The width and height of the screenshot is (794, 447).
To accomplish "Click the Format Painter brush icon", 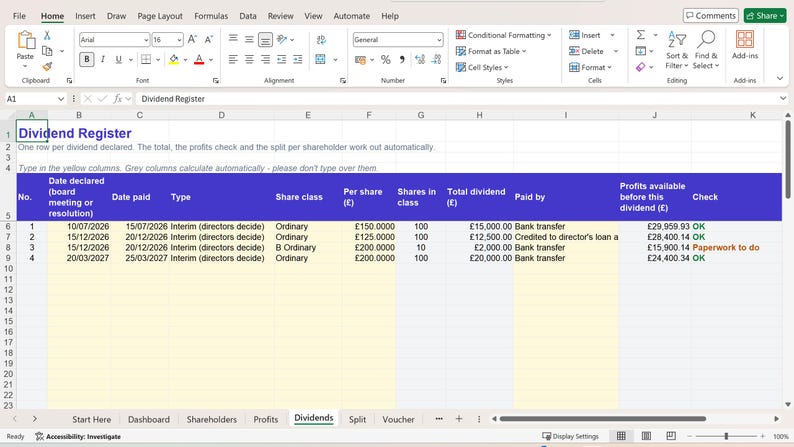I will (47, 66).
